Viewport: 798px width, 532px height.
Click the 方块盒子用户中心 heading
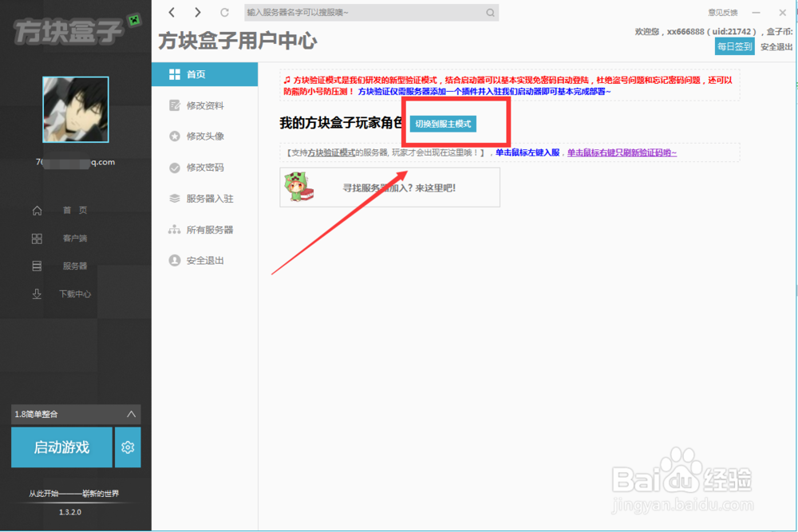pyautogui.click(x=238, y=41)
